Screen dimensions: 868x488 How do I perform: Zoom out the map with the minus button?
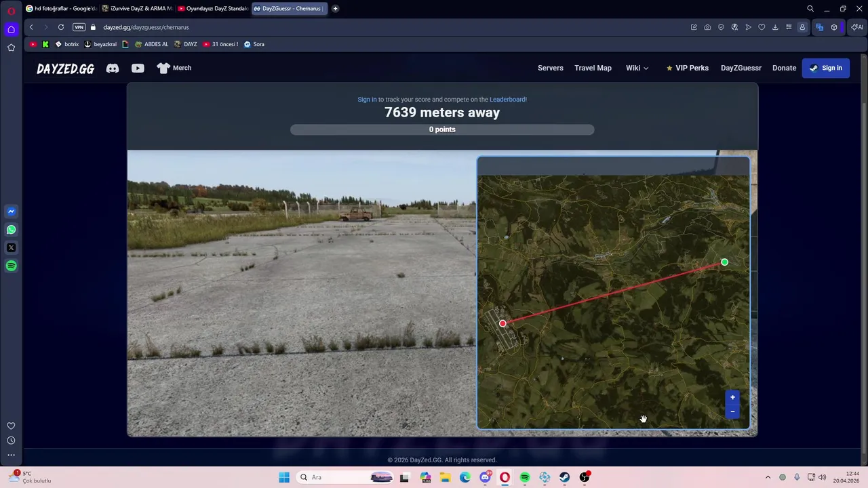pyautogui.click(x=732, y=411)
